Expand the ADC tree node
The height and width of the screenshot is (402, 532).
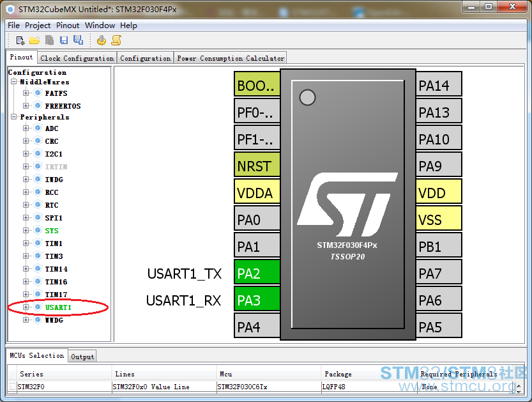pyautogui.click(x=26, y=128)
